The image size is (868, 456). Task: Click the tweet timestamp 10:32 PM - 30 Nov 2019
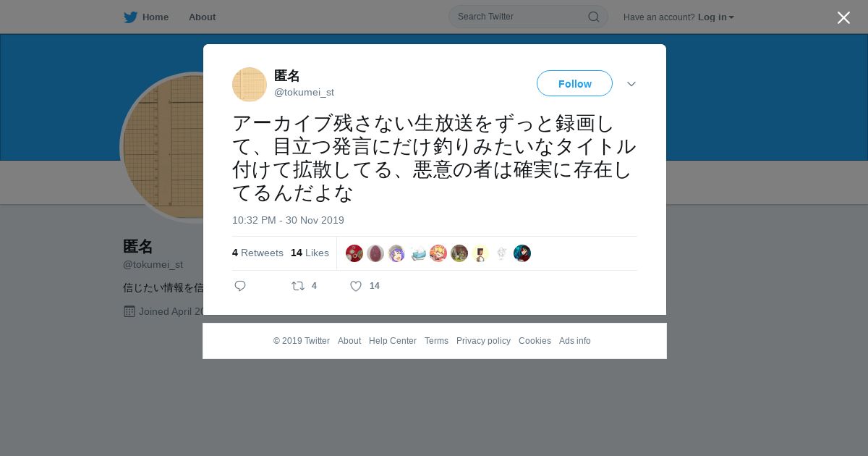(x=288, y=220)
